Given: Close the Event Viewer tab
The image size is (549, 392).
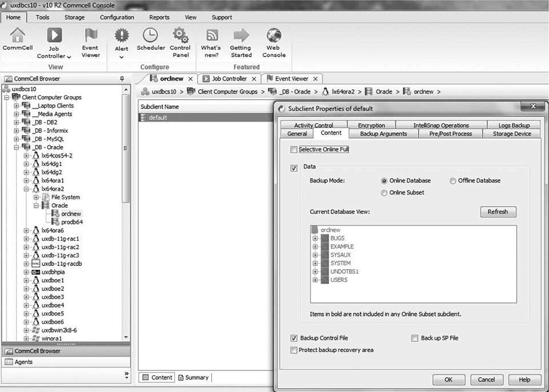Looking at the screenshot, I should pyautogui.click(x=315, y=79).
